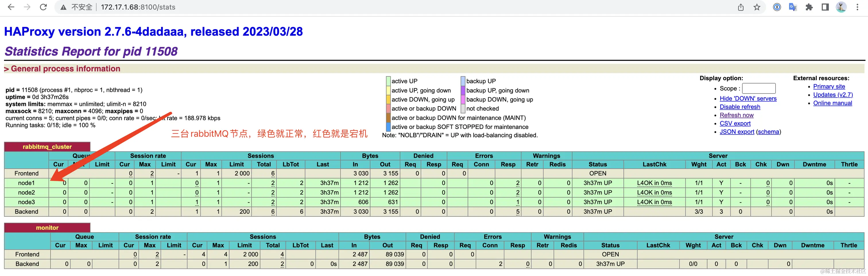Open the HAProxy Online manual
Viewport: 868px width, 276px height.
pos(833,103)
